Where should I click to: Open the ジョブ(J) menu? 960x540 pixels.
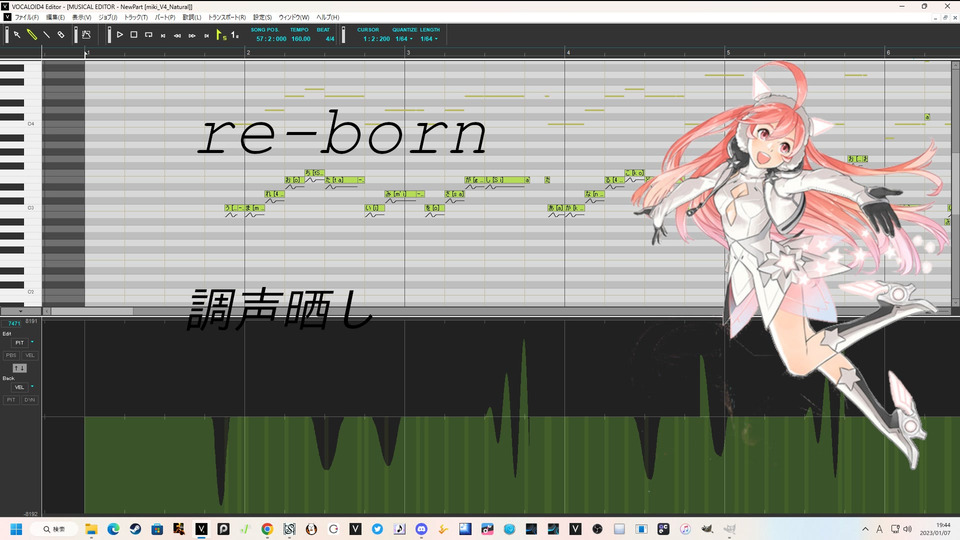[108, 17]
